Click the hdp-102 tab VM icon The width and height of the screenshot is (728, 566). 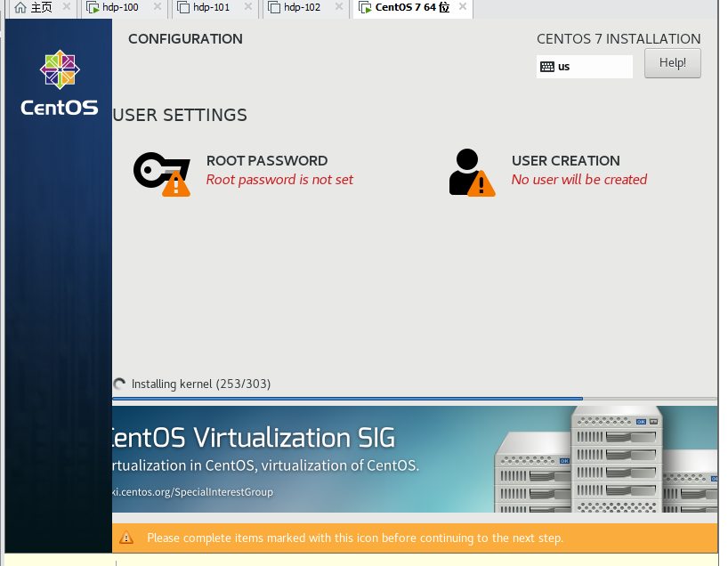tap(274, 7)
